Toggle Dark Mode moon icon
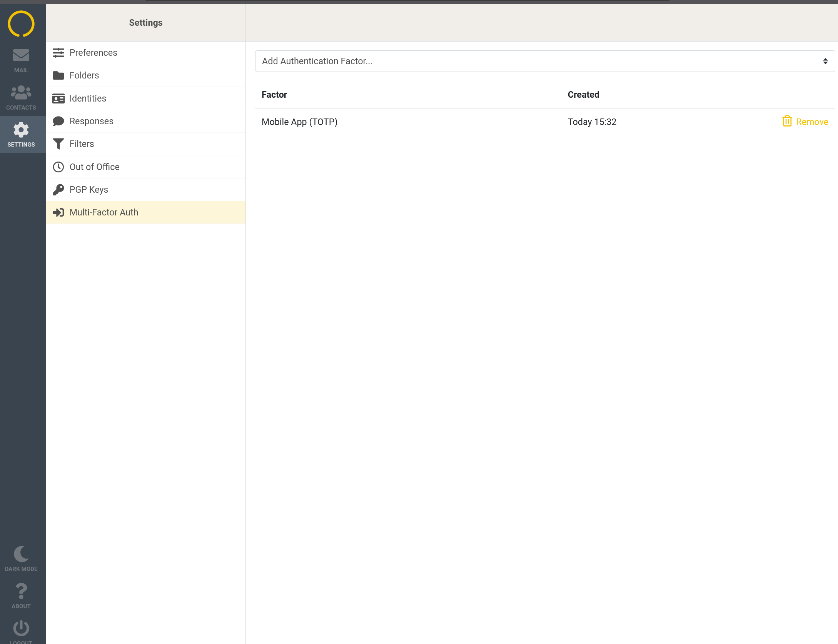The image size is (838, 644). 21,554
